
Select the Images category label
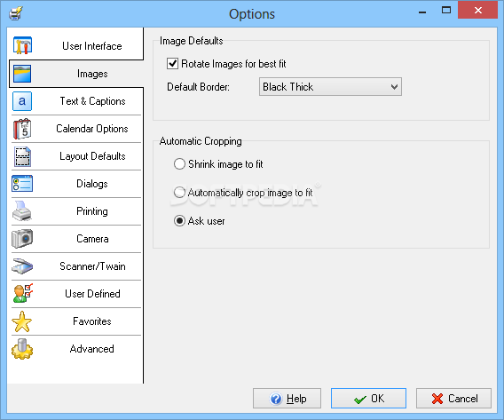pyautogui.click(x=92, y=74)
